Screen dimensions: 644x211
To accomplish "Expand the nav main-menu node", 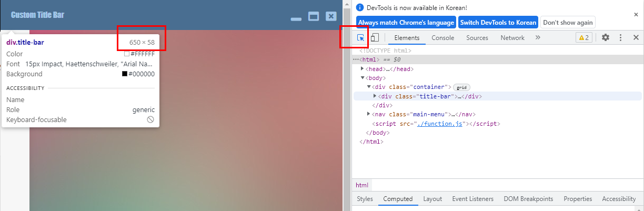I will (x=369, y=114).
